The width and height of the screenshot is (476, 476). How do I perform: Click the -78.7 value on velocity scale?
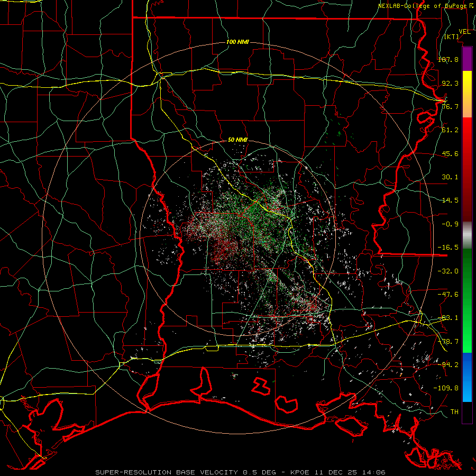coord(448,342)
